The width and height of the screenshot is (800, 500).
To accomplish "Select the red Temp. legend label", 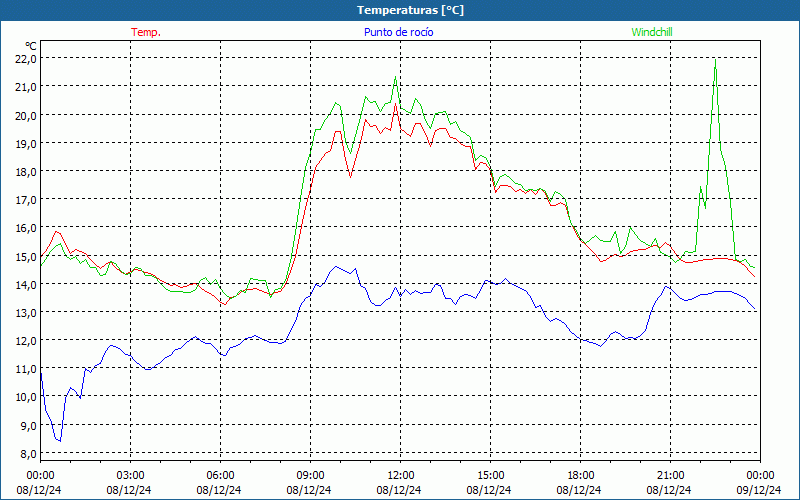I will click(146, 32).
